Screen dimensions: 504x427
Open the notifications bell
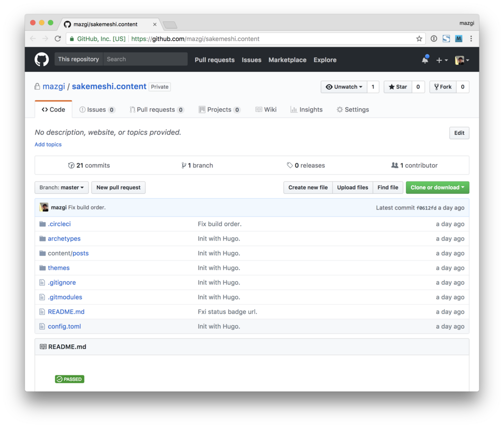point(425,60)
